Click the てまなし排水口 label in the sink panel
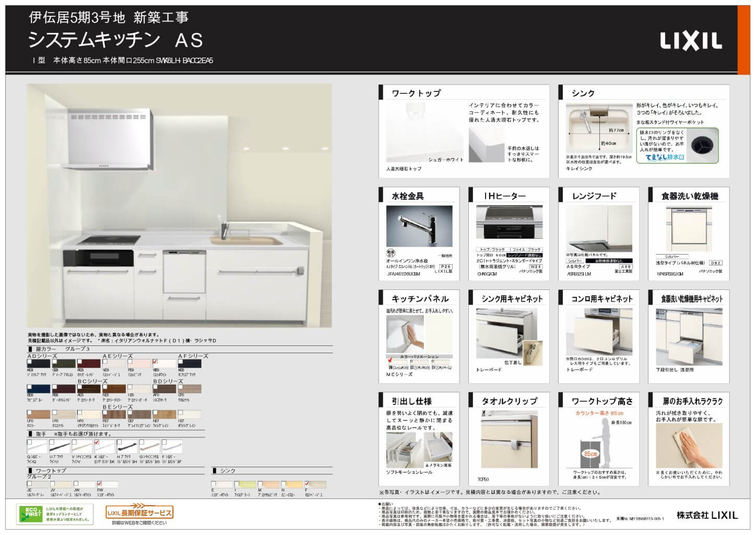The height and width of the screenshot is (535, 756). click(x=665, y=157)
